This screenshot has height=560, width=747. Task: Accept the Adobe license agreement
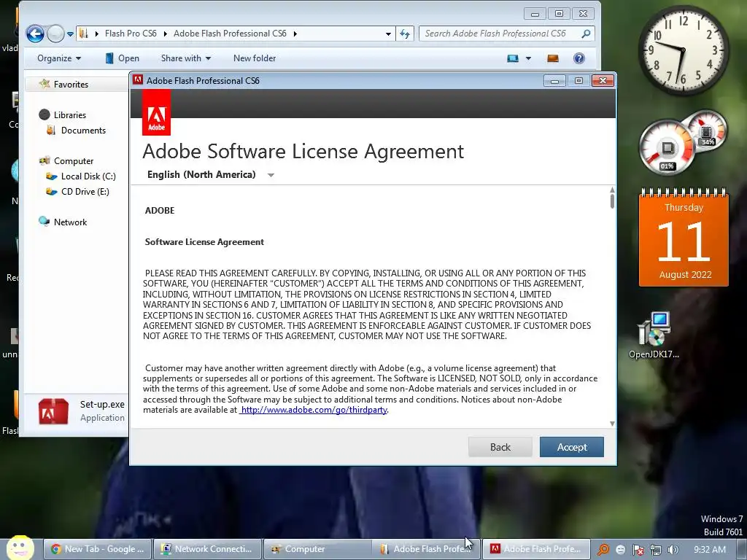[571, 447]
